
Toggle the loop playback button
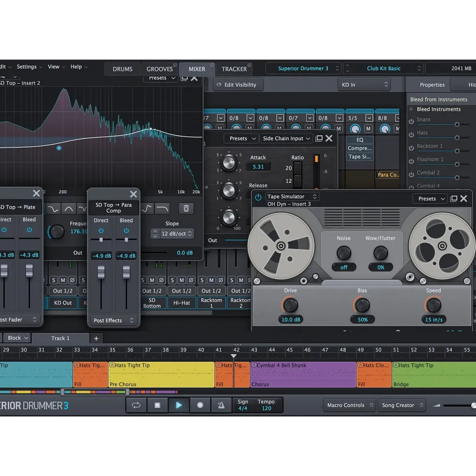coord(136,405)
